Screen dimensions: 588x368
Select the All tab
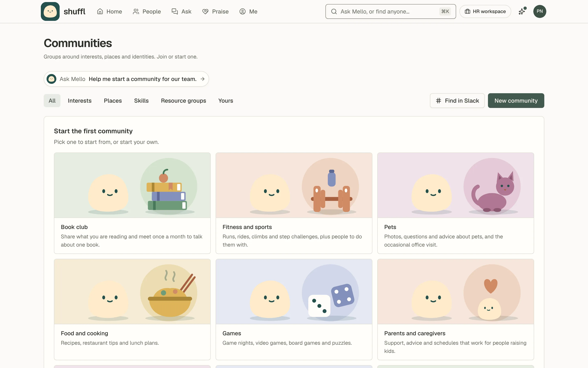[52, 101]
